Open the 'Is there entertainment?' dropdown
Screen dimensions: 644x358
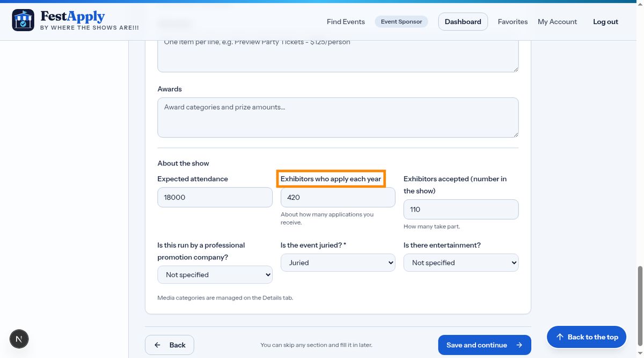coord(461,263)
